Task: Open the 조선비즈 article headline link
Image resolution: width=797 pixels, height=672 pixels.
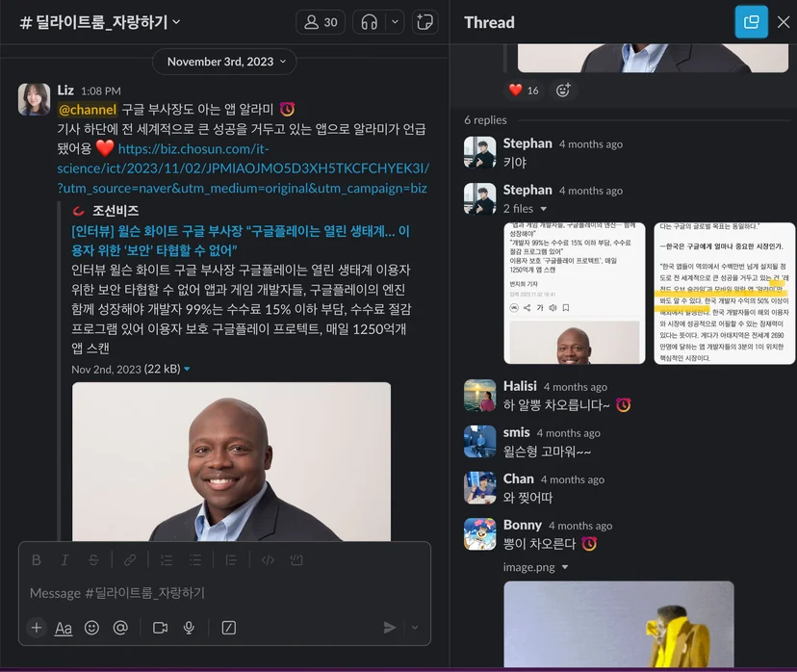Action: coord(241,241)
